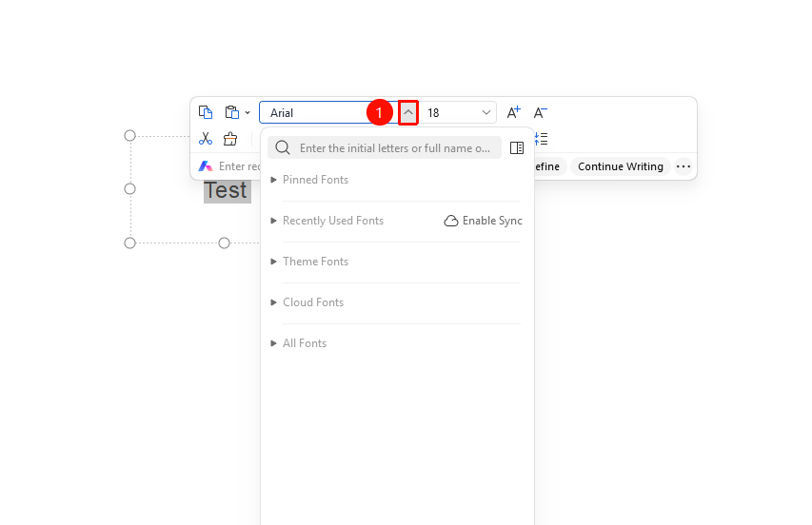This screenshot has width=812, height=525.
Task: Click the Format Painter brush icon
Action: coord(230,139)
